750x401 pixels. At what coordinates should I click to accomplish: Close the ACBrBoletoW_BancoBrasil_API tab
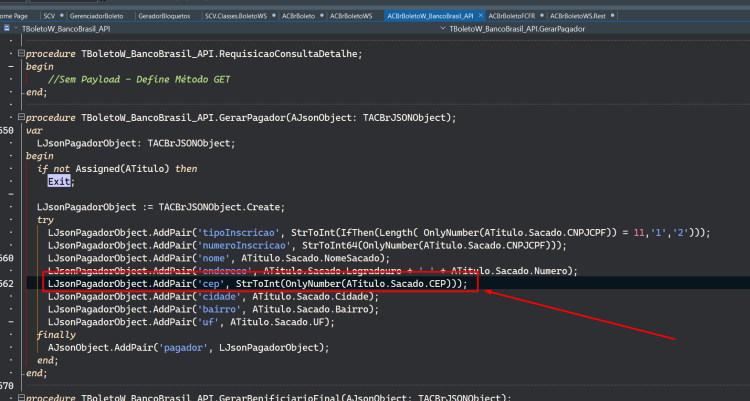(481, 16)
